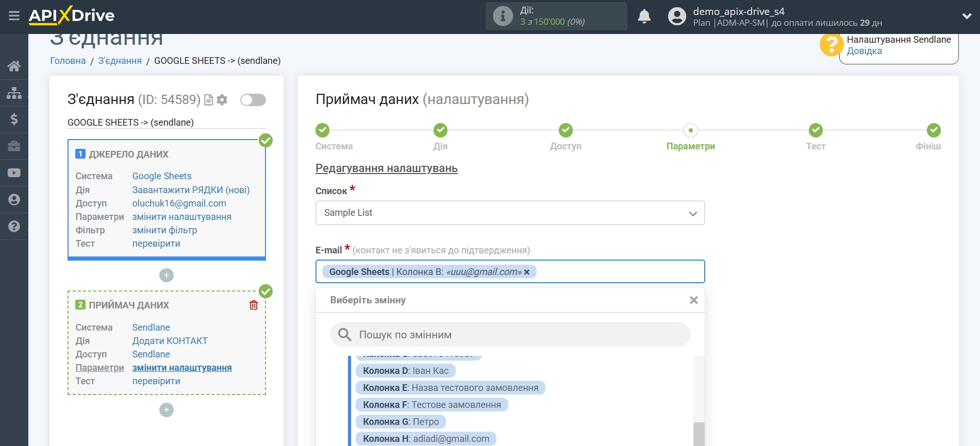Click source змінити налаштування link
The width and height of the screenshot is (980, 446).
pos(182,217)
